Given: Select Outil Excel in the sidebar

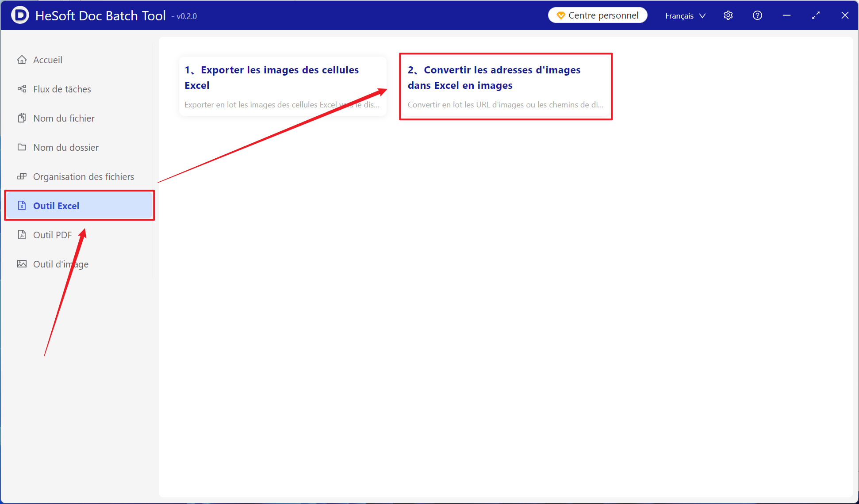Looking at the screenshot, I should 79,206.
